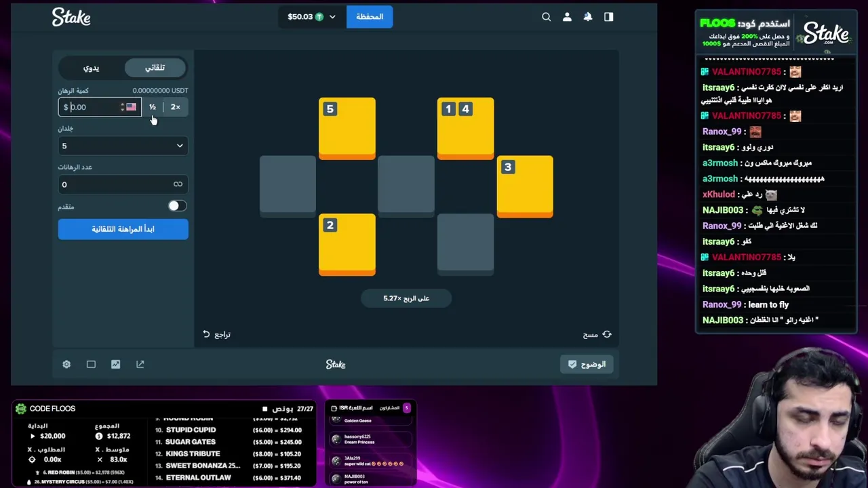
Task: Select grey tile right of tile 2
Action: click(466, 243)
